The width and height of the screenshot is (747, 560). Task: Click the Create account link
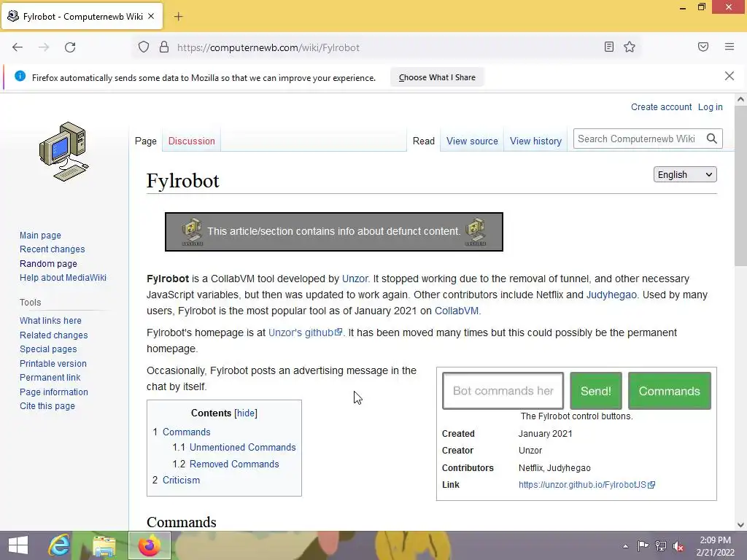tap(661, 106)
